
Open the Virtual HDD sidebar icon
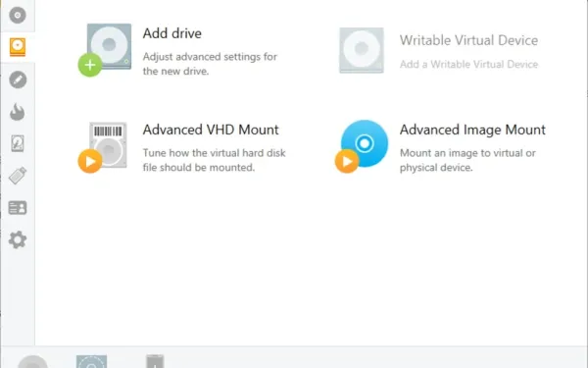coord(18,143)
